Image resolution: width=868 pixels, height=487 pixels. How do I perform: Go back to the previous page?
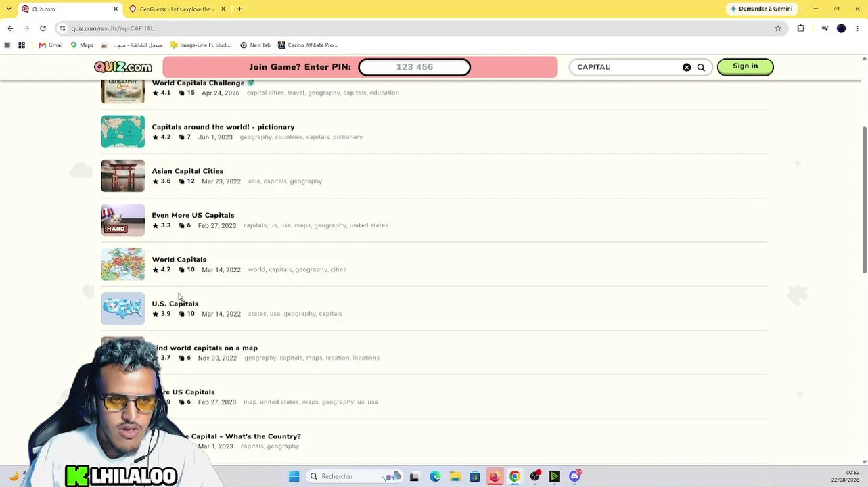click(x=10, y=28)
